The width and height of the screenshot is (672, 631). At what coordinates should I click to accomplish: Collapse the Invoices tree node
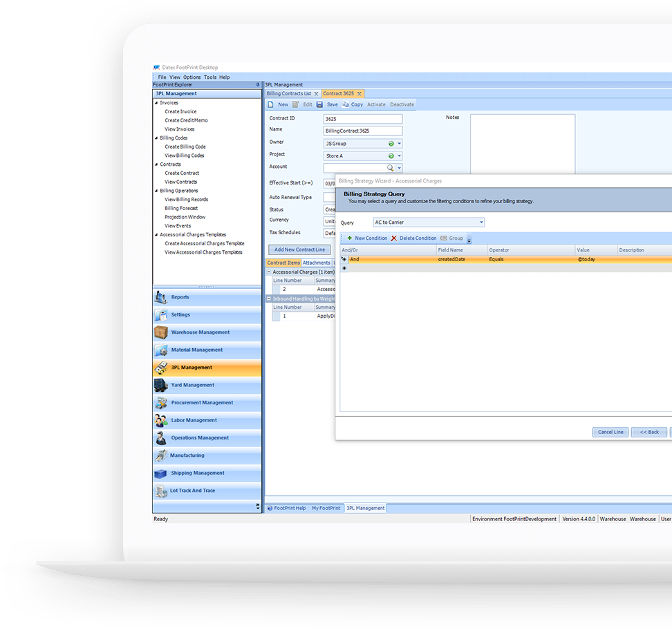(x=156, y=103)
